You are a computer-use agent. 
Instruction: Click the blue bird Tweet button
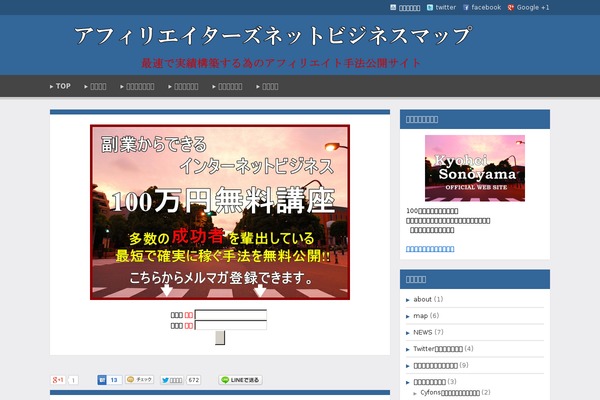point(172,380)
